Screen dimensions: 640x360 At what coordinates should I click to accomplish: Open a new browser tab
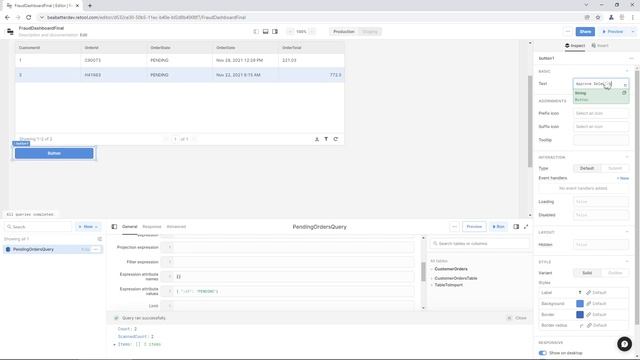90,6
